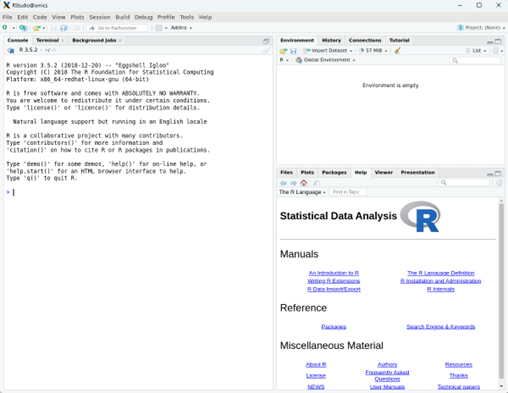The width and height of the screenshot is (508, 393).
Task: Open the Session menu
Action: [100, 17]
